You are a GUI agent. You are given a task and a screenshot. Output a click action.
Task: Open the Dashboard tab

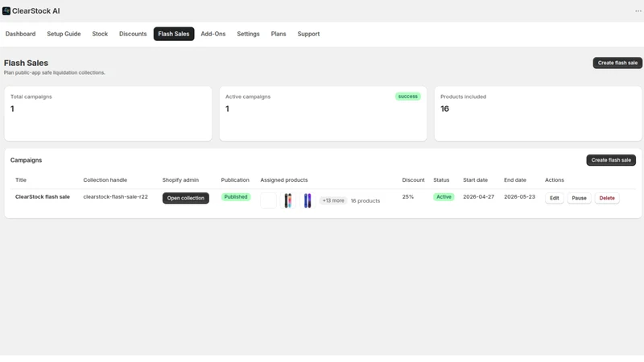[21, 34]
